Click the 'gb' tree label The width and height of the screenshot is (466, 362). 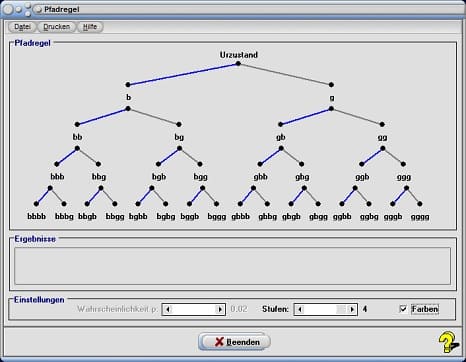tap(281, 137)
